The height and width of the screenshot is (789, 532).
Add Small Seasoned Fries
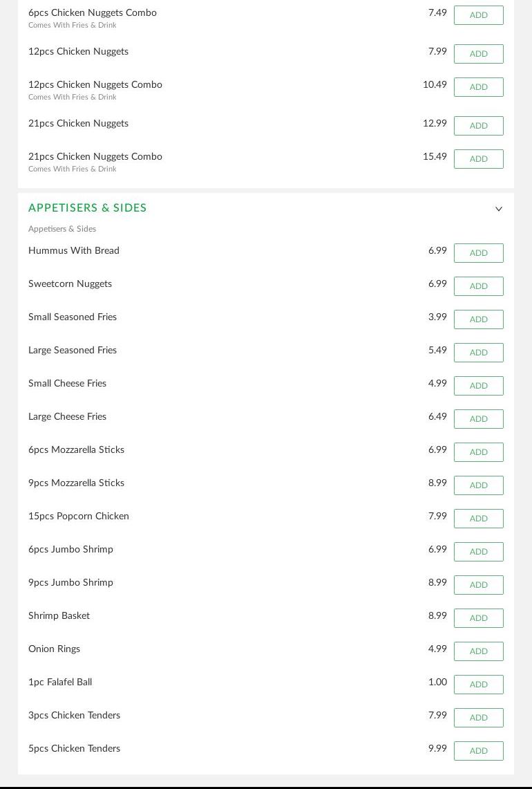coord(478,319)
